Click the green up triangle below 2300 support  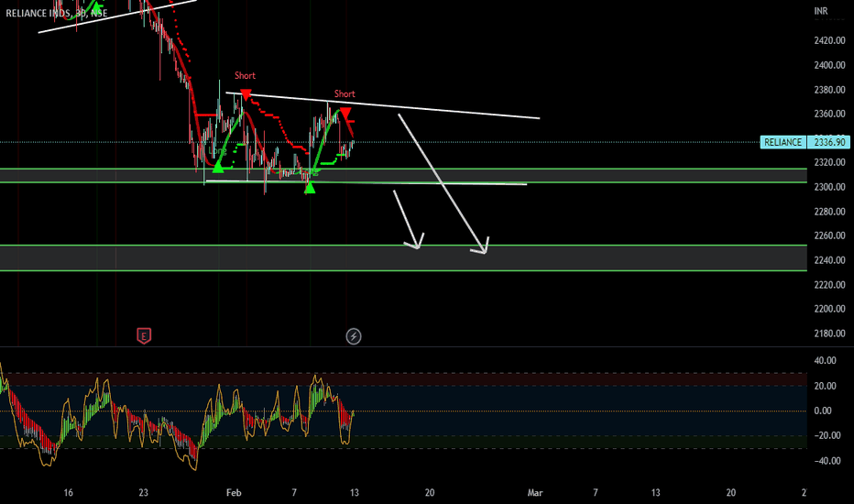coord(310,188)
